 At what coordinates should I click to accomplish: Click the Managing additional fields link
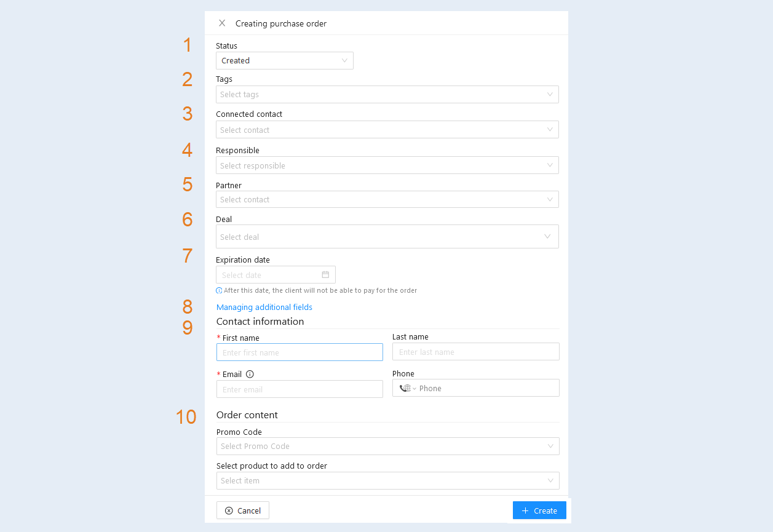pos(264,307)
